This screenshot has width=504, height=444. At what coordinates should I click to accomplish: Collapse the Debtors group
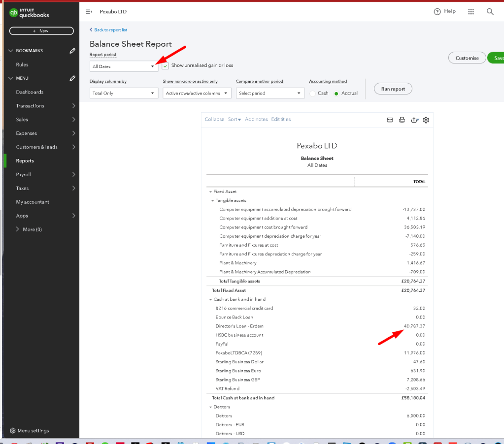210,407
